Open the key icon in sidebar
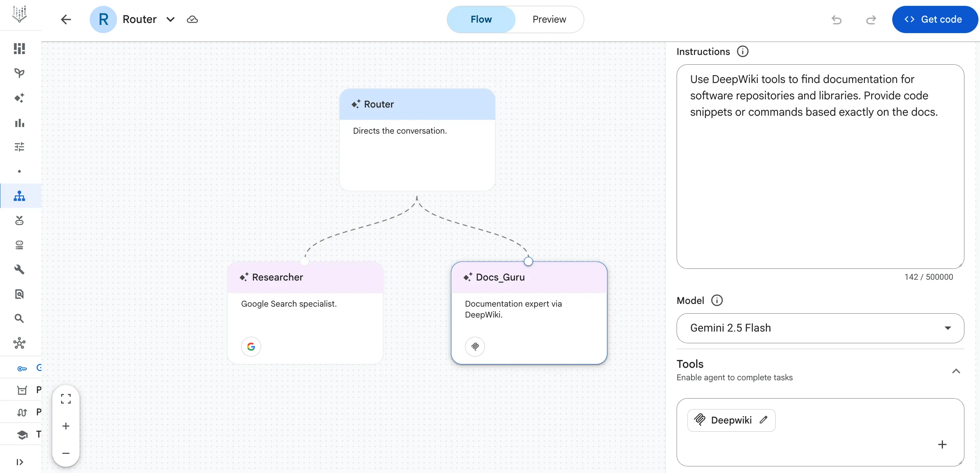This screenshot has height=473, width=980. click(22, 368)
